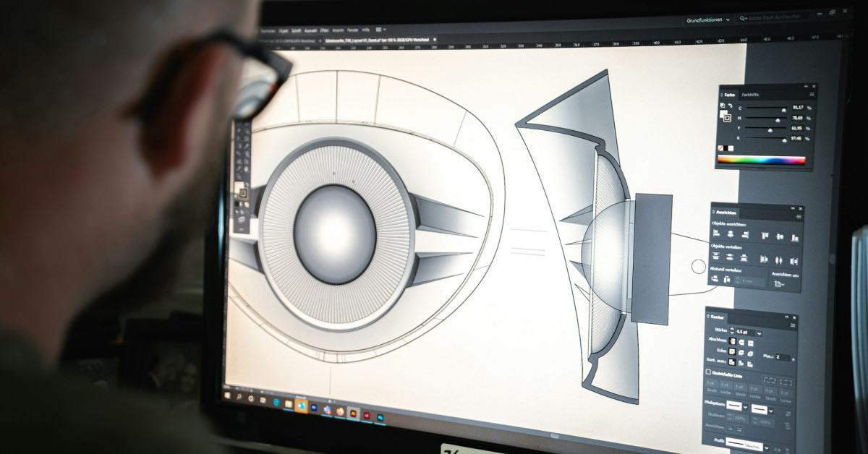
Task: Select the stroke outside-align icon beside Kont. ausr.
Action: click(x=749, y=363)
